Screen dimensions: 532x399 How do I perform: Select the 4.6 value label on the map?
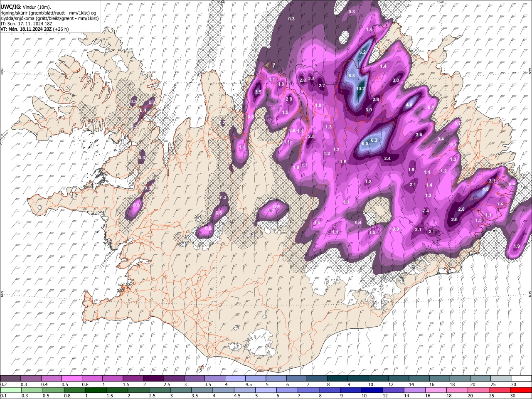[x=409, y=105]
